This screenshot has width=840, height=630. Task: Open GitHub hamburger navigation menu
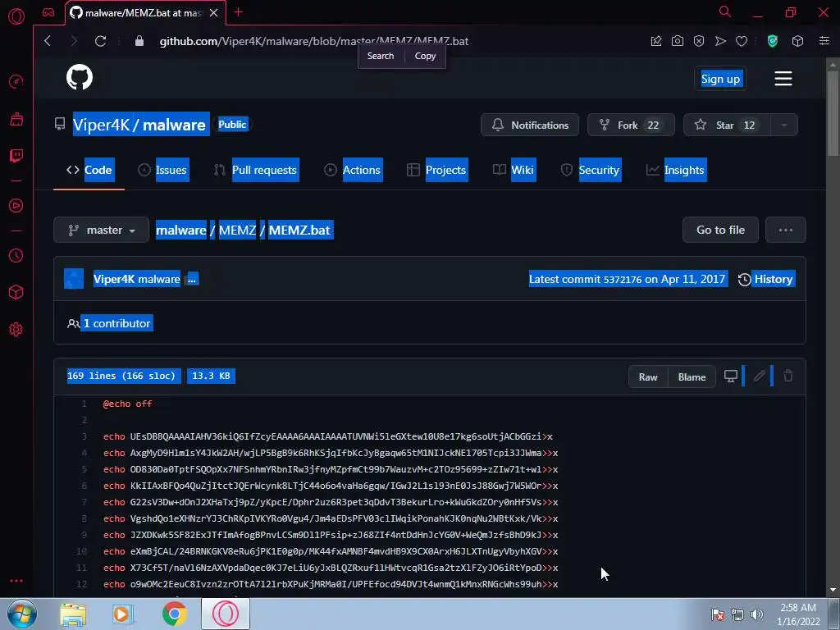[x=783, y=79]
